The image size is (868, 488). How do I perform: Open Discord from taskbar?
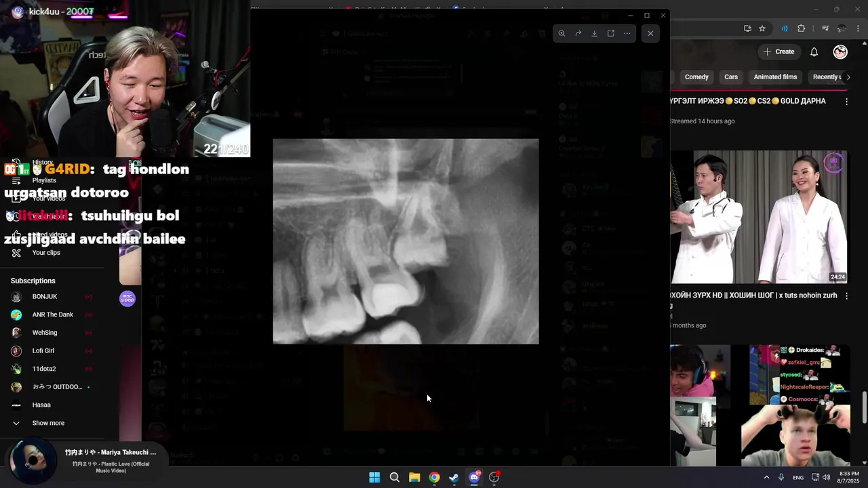point(474,477)
